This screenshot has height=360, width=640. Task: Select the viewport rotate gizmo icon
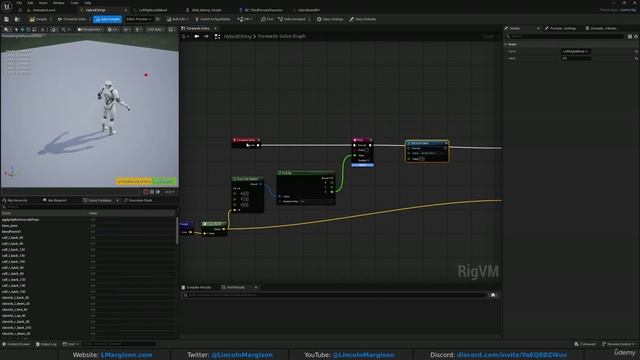(28, 29)
